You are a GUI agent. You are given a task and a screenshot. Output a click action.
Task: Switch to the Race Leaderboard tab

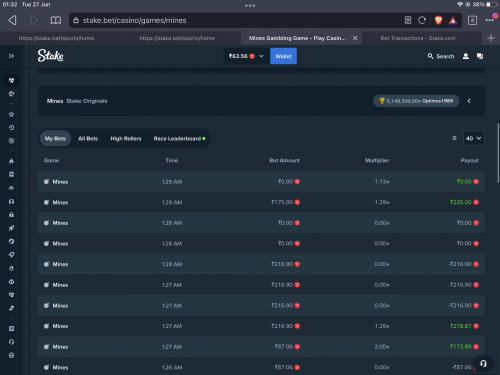(179, 138)
